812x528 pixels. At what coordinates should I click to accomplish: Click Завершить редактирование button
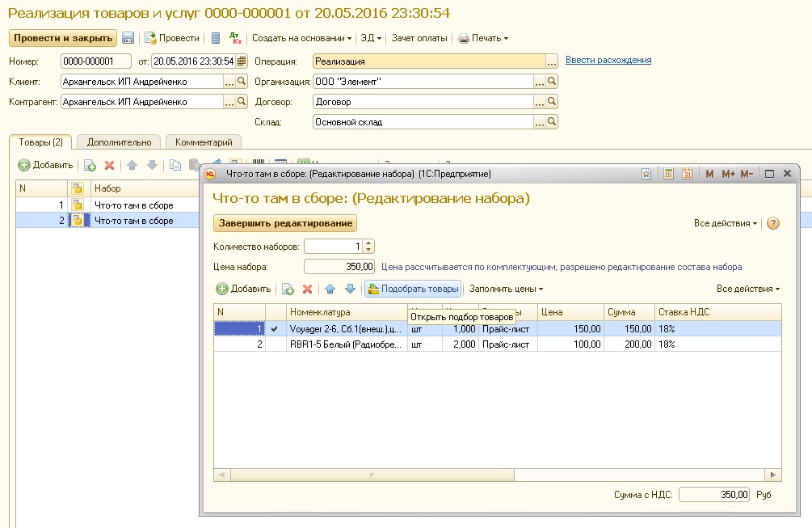285,223
